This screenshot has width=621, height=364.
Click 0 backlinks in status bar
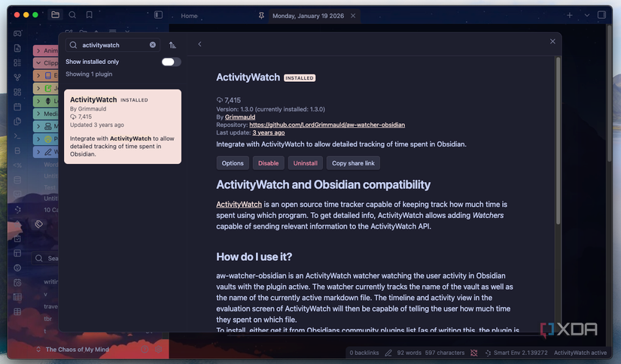pyautogui.click(x=364, y=353)
